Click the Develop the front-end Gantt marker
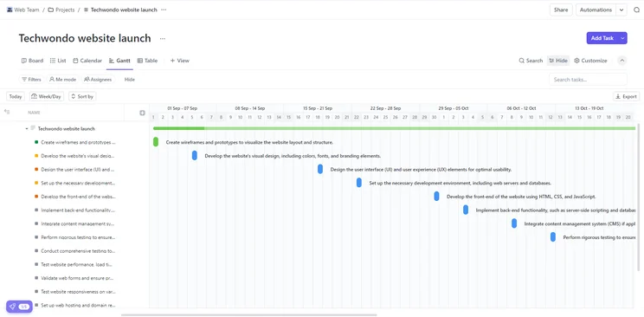 pyautogui.click(x=436, y=196)
